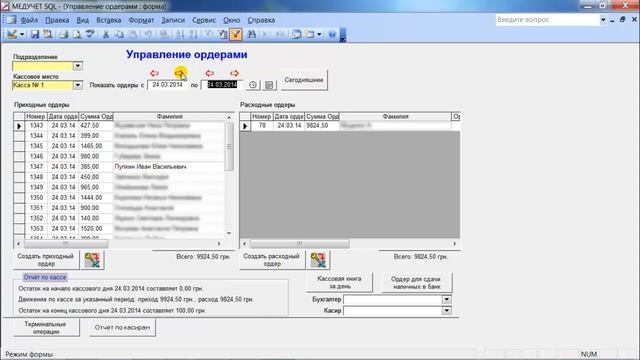This screenshot has height=360, width=640.
Task: Click Отчет по кассиру button
Action: click(x=122, y=327)
